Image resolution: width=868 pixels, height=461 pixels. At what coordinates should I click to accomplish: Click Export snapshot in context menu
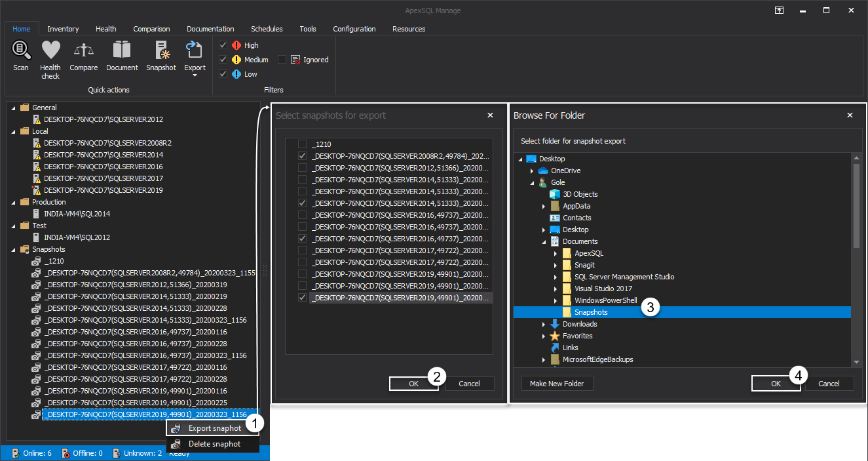[214, 428]
